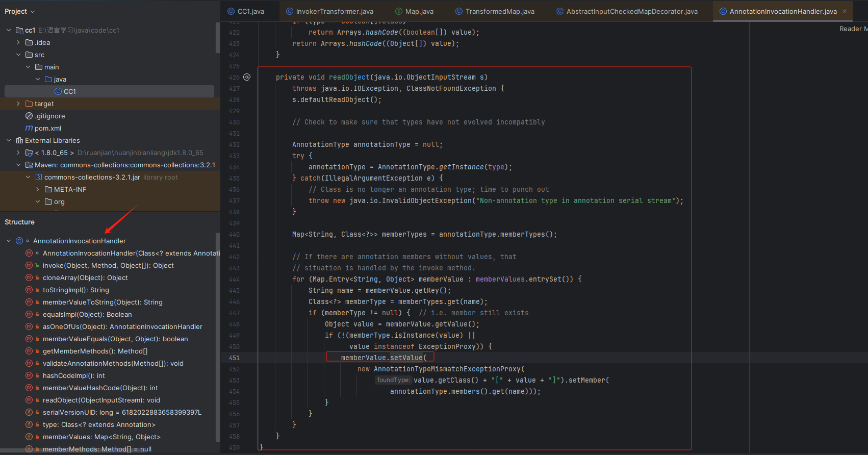Place cursor on memberValue.setValue call
The width and height of the screenshot is (868, 455).
(x=384, y=358)
